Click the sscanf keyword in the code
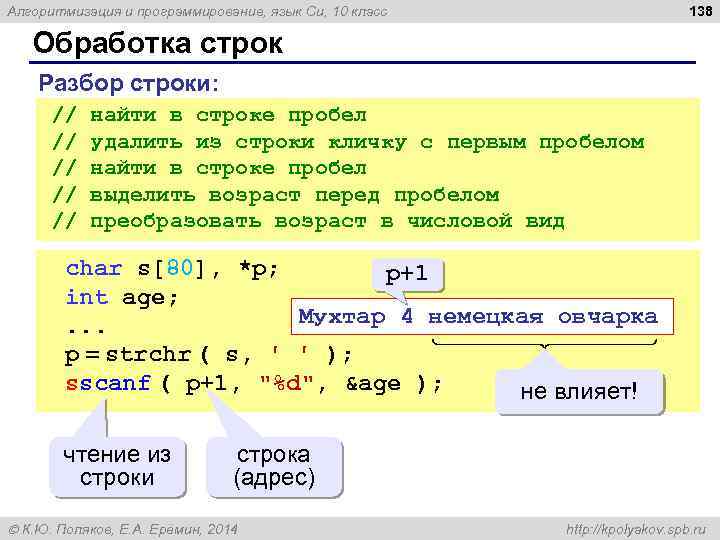Screen dimensions: 720x540 [108, 383]
